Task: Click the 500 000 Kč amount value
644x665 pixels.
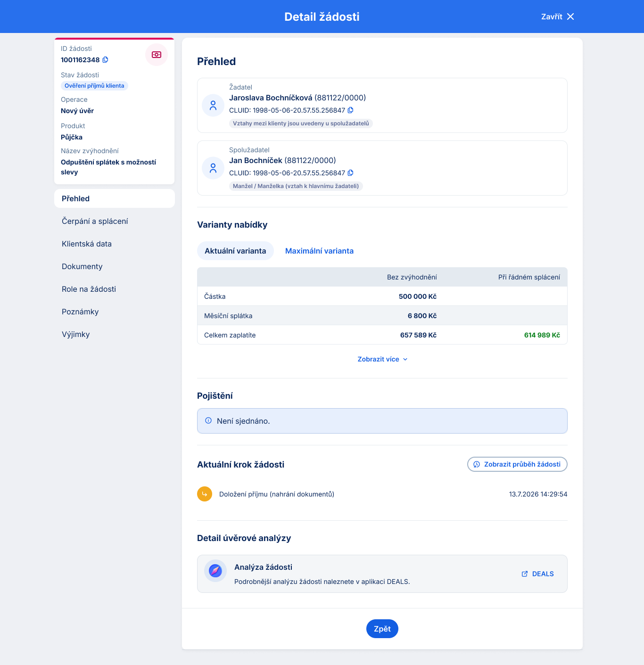Action: (x=418, y=296)
